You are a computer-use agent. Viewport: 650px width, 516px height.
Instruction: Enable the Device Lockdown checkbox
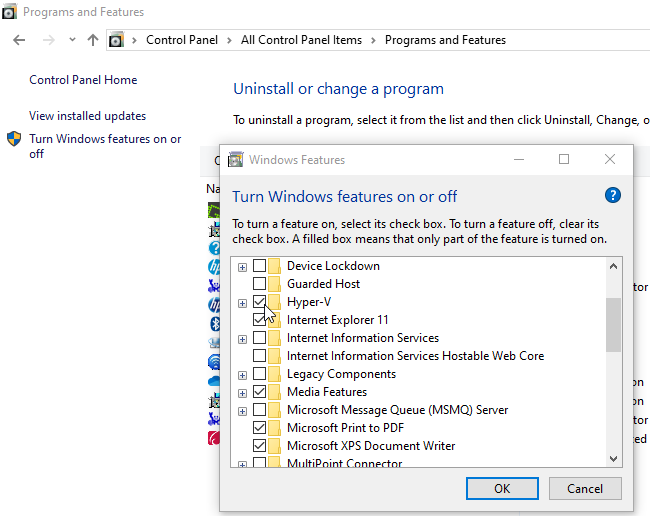click(260, 265)
